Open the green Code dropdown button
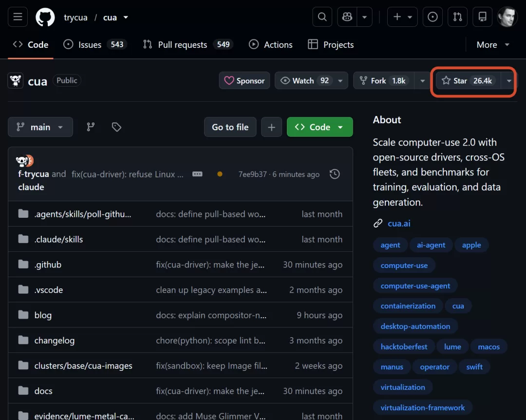The height and width of the screenshot is (420, 526). pyautogui.click(x=319, y=127)
